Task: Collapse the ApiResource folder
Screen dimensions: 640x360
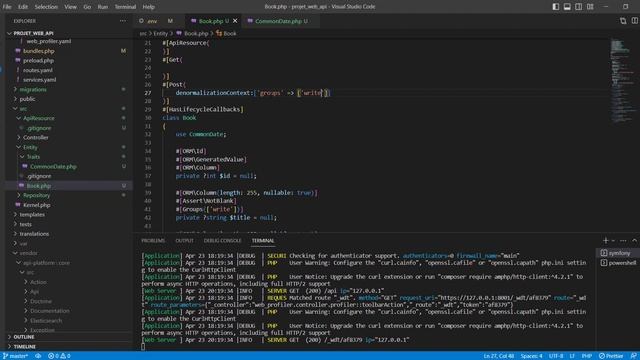Action: (39, 118)
